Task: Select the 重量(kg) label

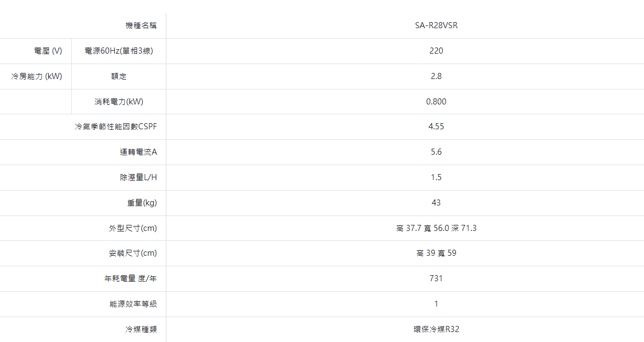Action: (142, 203)
